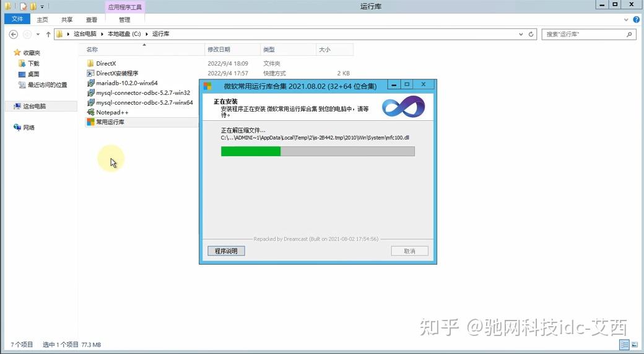
Task: Sort files by the 大小 column header
Action: [334, 50]
